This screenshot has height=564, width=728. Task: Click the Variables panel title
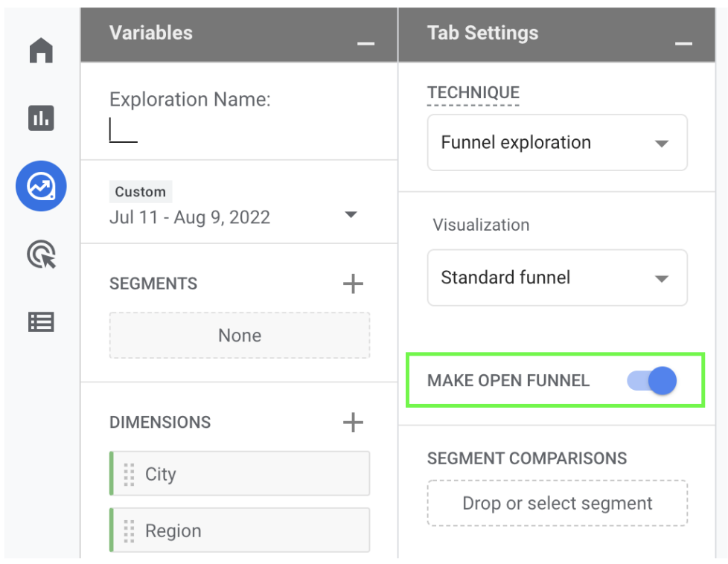pyautogui.click(x=151, y=33)
